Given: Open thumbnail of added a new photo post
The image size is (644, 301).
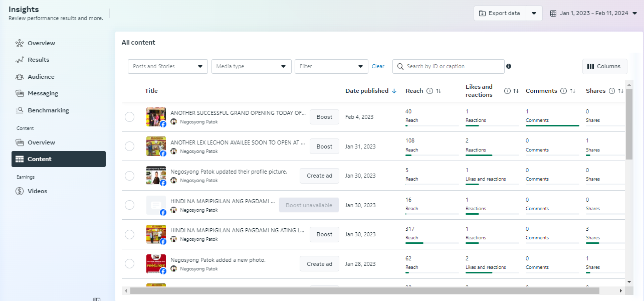Looking at the screenshot, I should (156, 264).
